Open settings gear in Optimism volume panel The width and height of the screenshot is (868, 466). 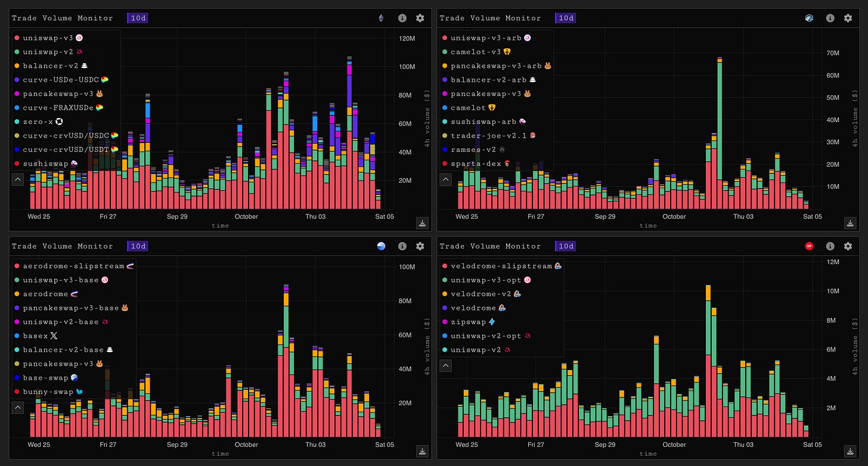click(x=848, y=246)
